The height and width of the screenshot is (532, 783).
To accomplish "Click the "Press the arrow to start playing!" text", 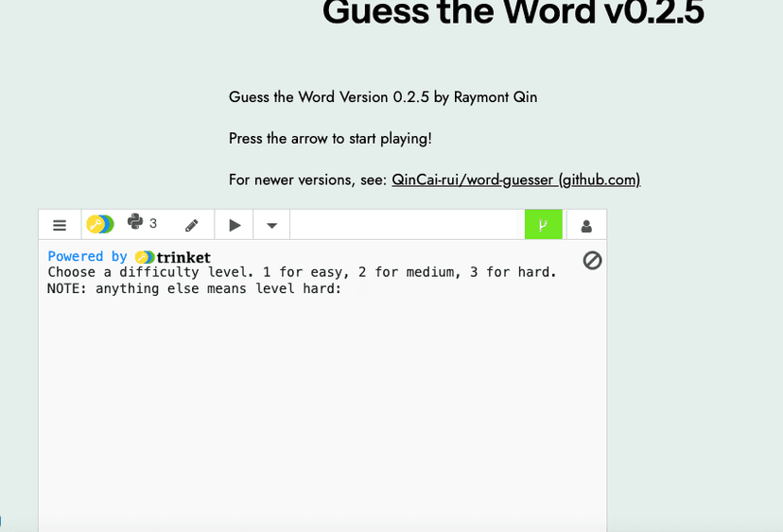I will click(330, 138).
